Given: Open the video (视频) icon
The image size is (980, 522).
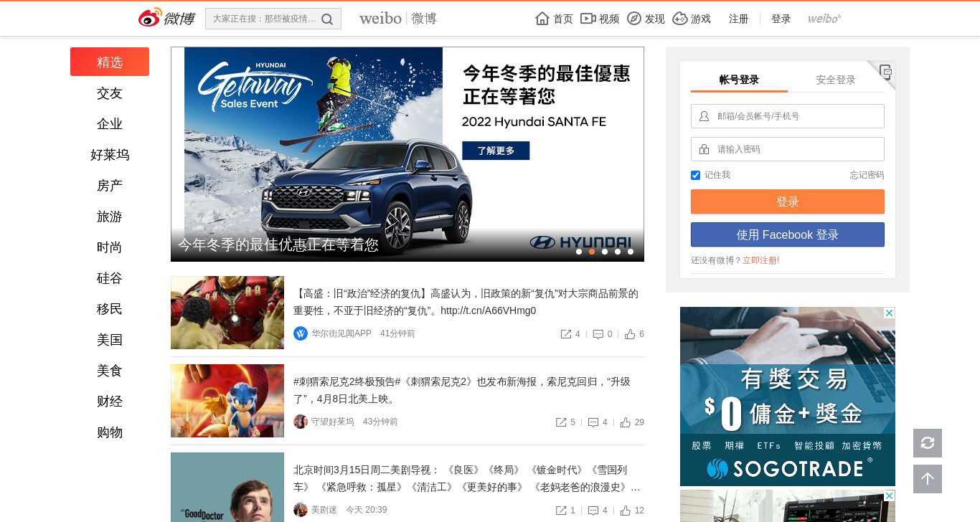Looking at the screenshot, I should pyautogui.click(x=588, y=19).
